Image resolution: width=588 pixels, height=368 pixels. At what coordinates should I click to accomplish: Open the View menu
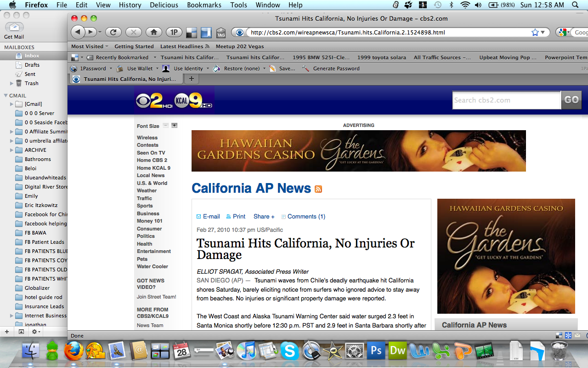[x=103, y=5]
